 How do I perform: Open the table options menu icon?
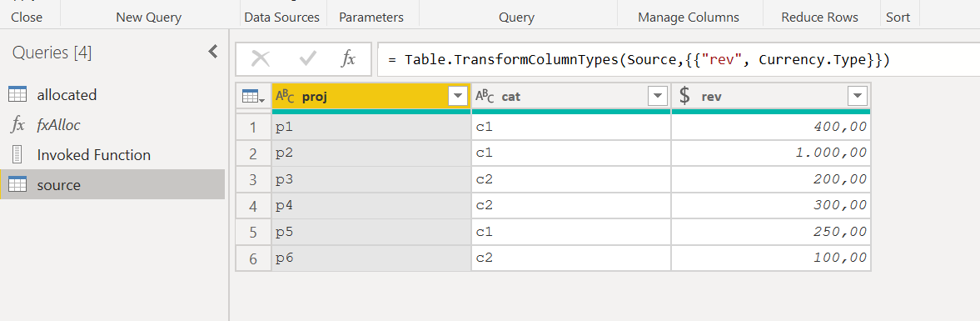point(252,97)
